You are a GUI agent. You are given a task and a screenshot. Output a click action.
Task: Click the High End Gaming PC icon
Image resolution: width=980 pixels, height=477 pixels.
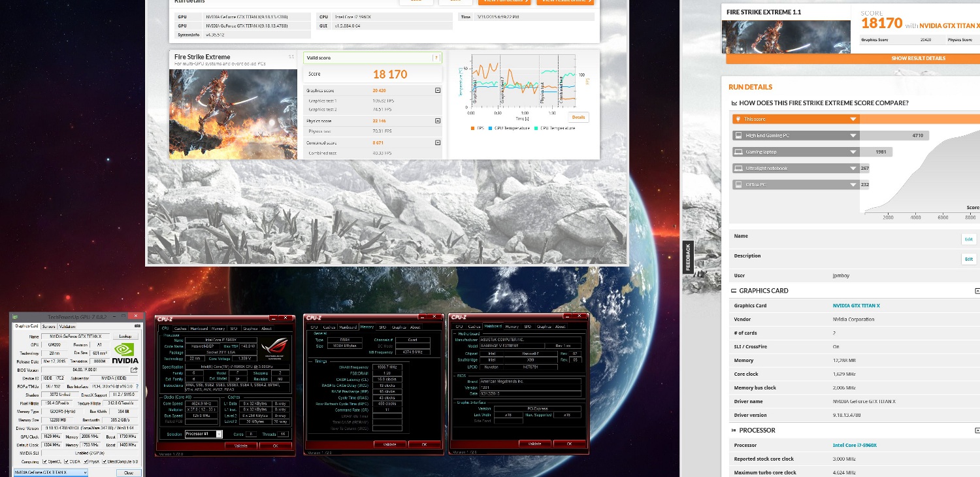coord(738,135)
